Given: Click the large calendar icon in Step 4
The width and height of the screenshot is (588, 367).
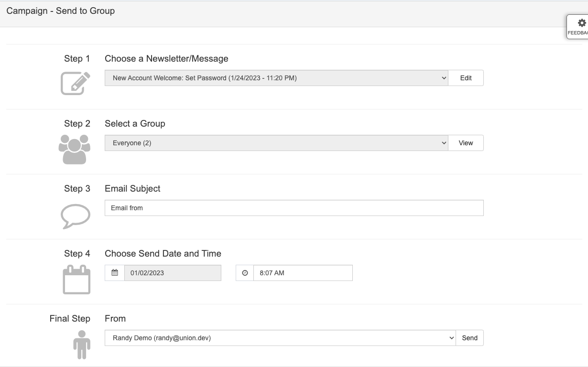Looking at the screenshot, I should 76,280.
